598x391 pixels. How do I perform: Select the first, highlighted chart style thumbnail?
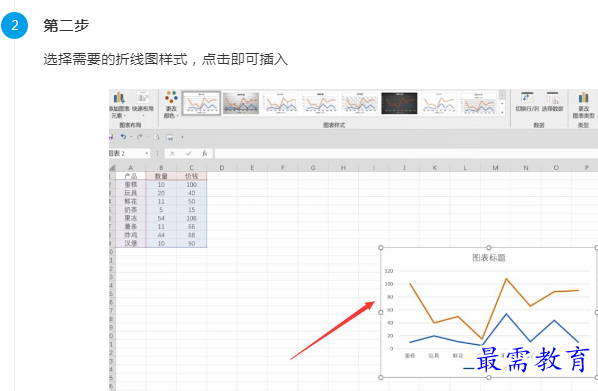[x=201, y=103]
